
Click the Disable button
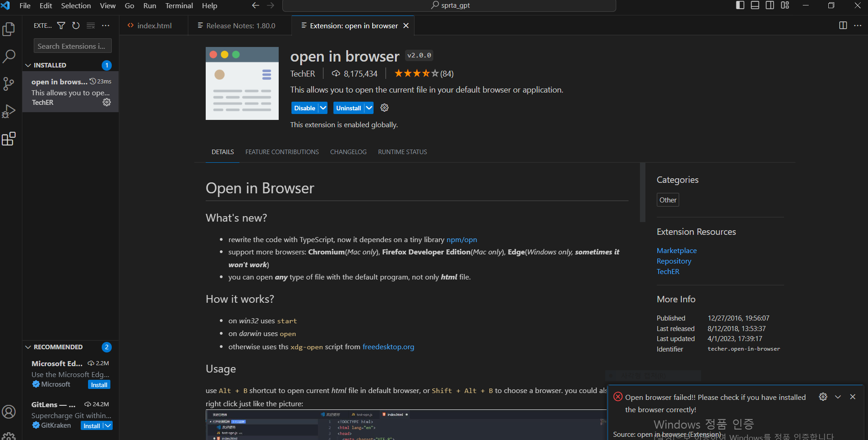tap(305, 108)
